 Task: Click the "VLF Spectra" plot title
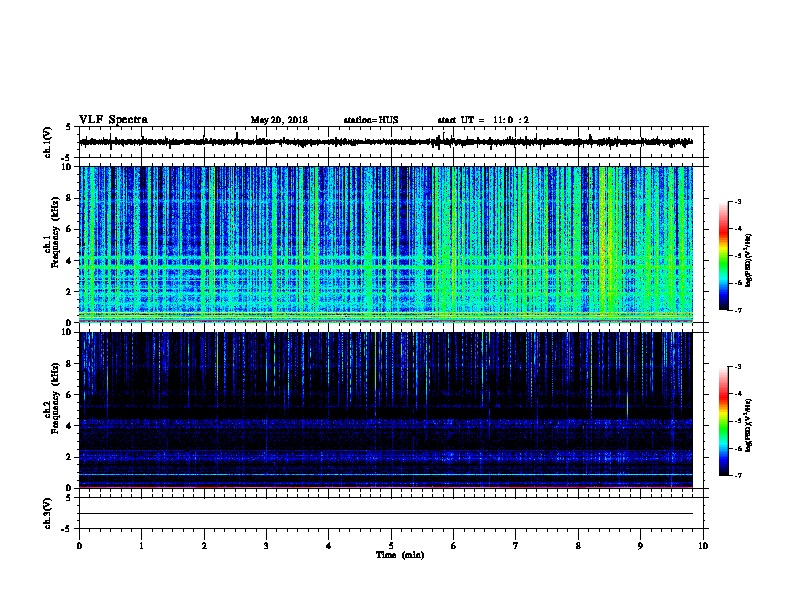click(x=113, y=120)
